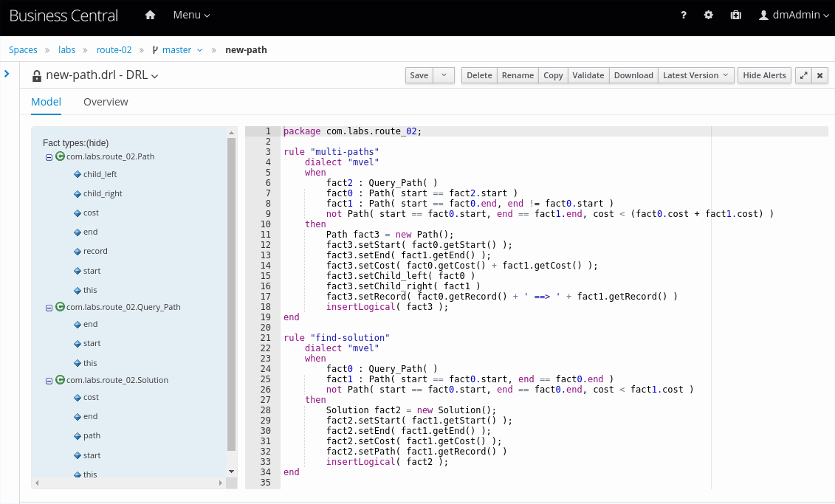835x504 pixels.
Task: Close the new-path.drl editor with X icon
Action: pyautogui.click(x=819, y=75)
